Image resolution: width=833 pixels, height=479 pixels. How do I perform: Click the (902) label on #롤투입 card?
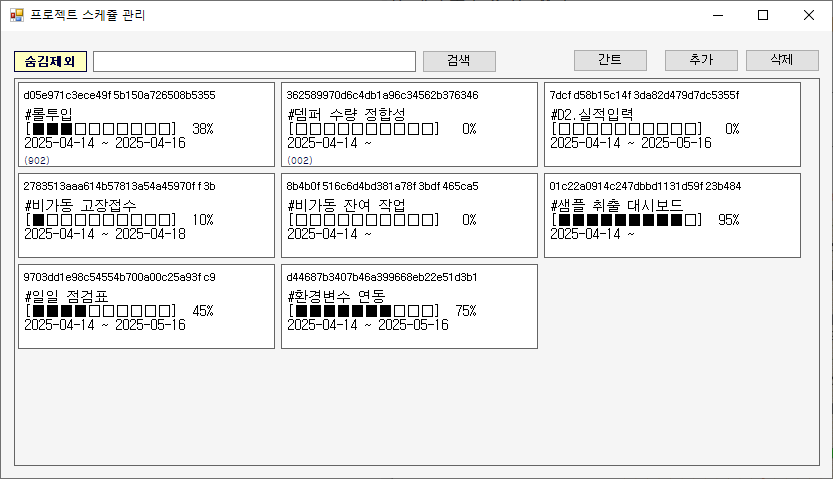click(x=37, y=160)
